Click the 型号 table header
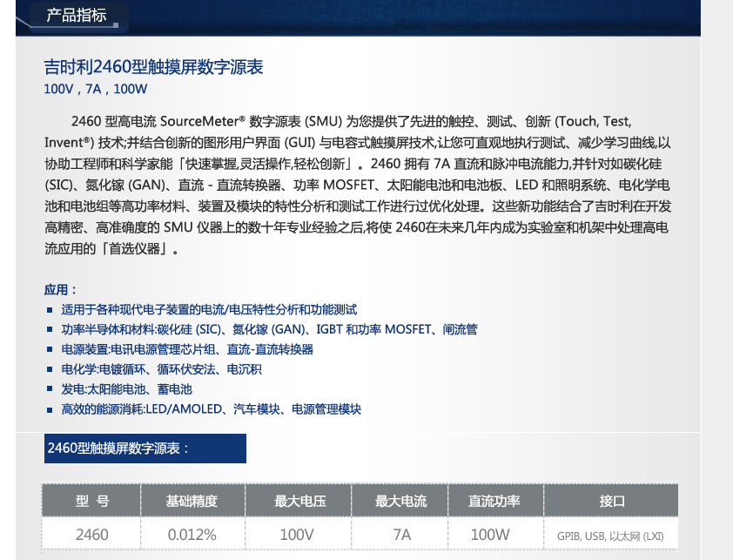 point(91,501)
